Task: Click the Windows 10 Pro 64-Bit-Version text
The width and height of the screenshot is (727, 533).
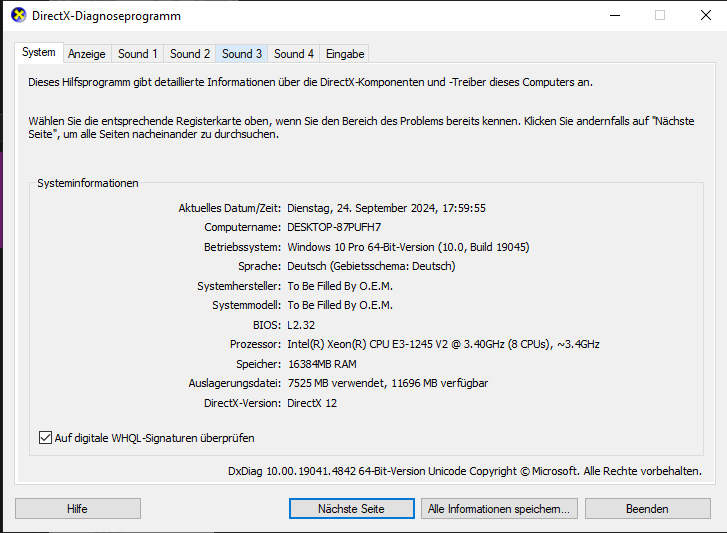Action: [x=408, y=247]
